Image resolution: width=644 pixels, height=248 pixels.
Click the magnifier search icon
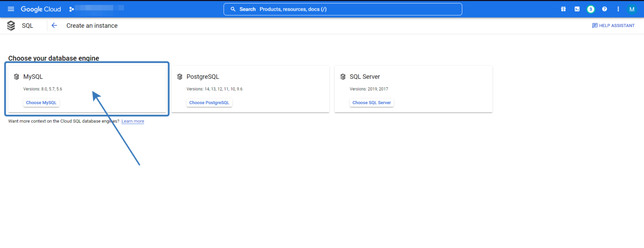coord(233,9)
